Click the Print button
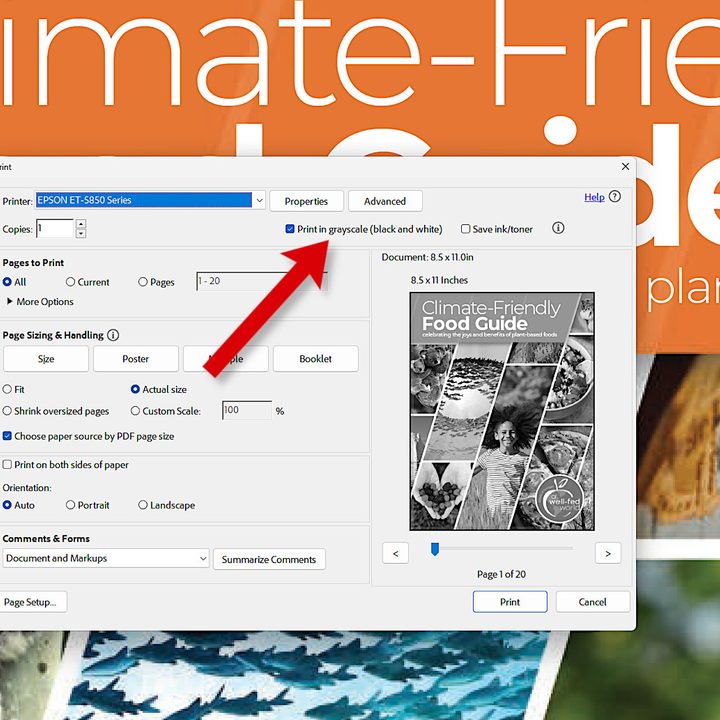Viewport: 720px width, 720px height. tap(510, 602)
